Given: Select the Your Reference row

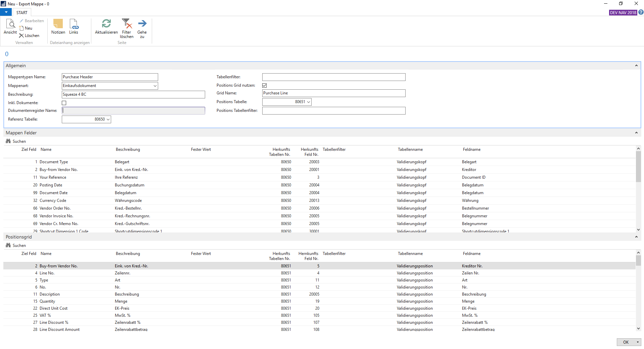Looking at the screenshot, I should coord(319,177).
